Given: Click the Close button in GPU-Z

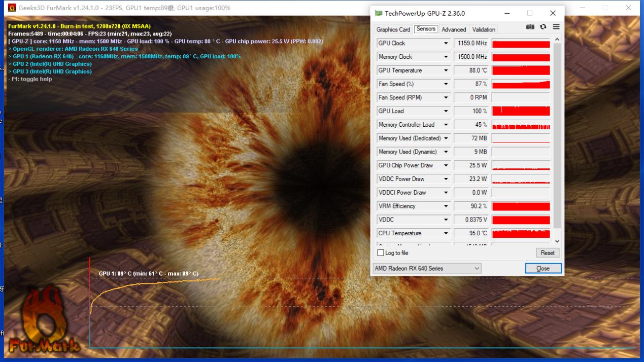Looking at the screenshot, I should [x=543, y=268].
